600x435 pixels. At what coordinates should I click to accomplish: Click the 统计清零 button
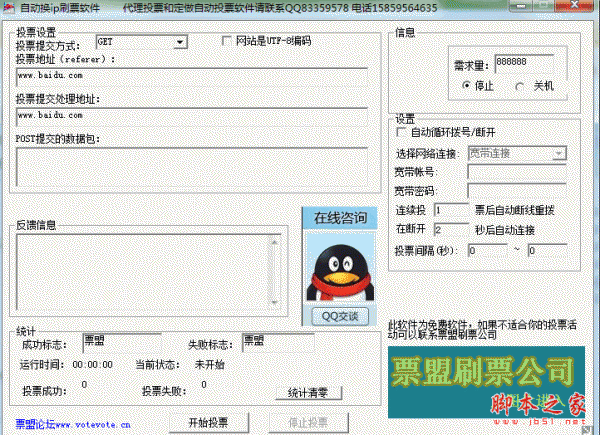(x=308, y=393)
